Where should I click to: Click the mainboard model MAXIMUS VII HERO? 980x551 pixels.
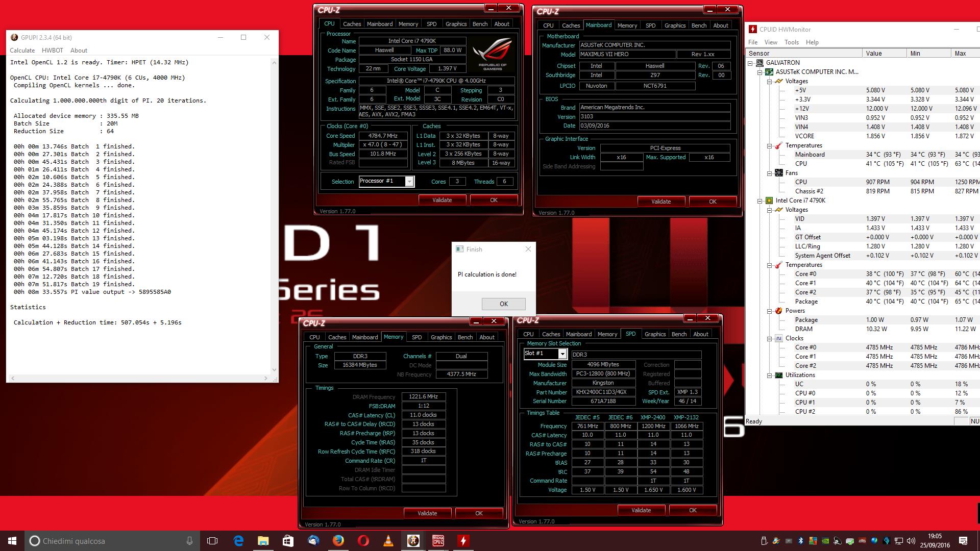click(x=627, y=54)
